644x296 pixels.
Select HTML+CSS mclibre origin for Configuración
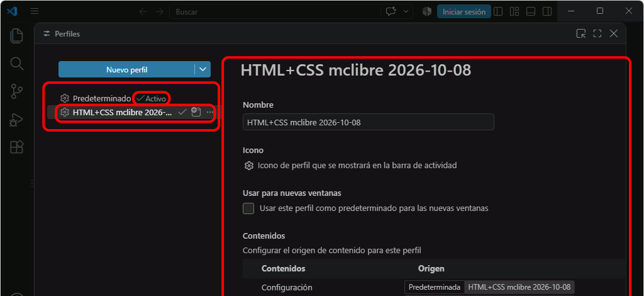(519, 287)
